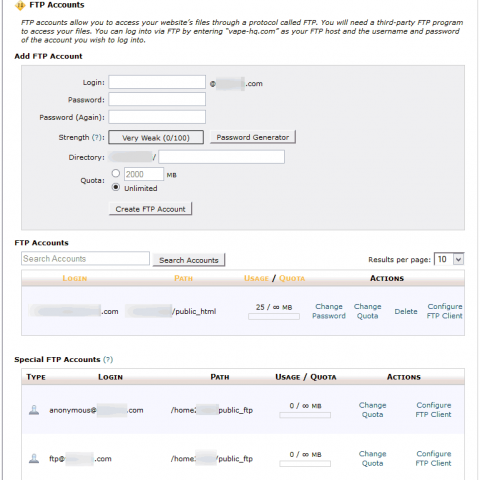
Task: Click the "25 / ∞ MB" usage text
Action: click(274, 307)
